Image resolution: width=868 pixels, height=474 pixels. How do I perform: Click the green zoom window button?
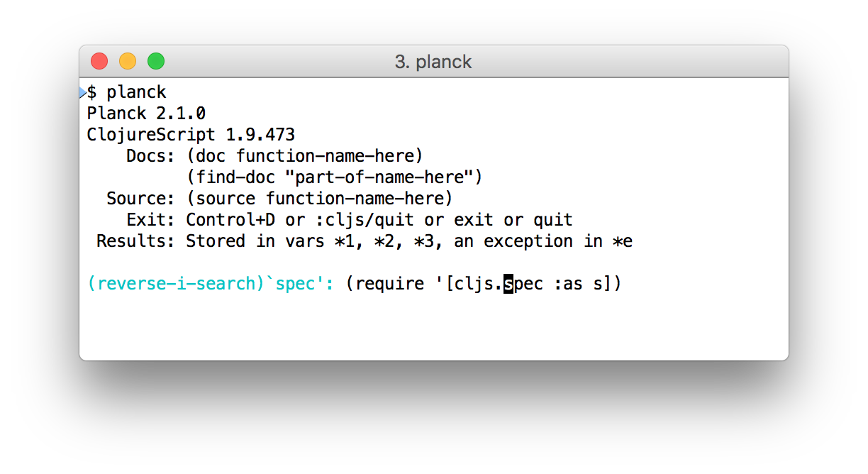(156, 62)
